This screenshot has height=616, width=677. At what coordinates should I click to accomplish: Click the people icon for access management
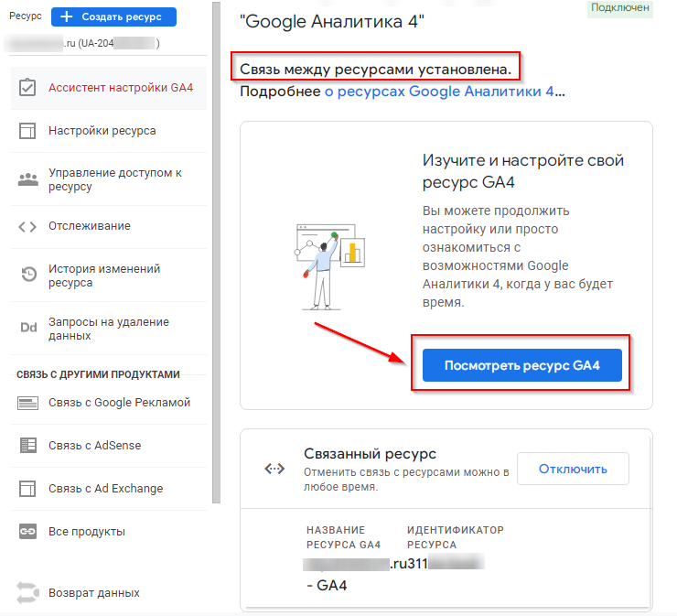(27, 179)
